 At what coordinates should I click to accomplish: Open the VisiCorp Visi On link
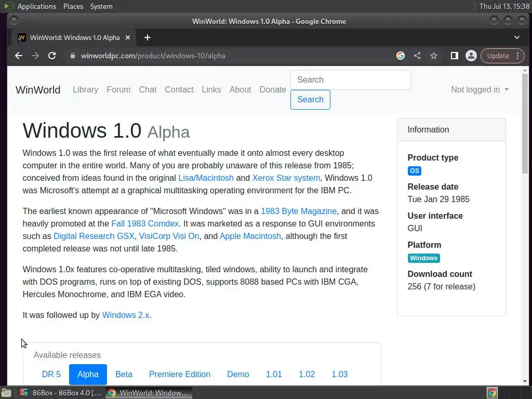coord(169,236)
